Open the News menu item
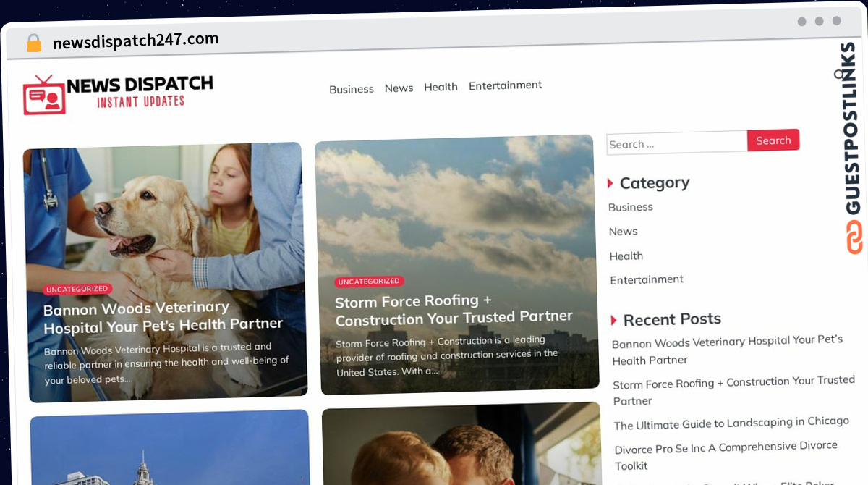Viewport: 868px width, 485px height. coord(399,88)
